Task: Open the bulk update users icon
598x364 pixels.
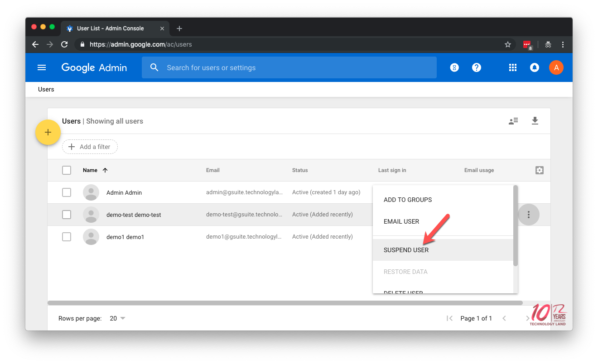Action: [x=513, y=121]
